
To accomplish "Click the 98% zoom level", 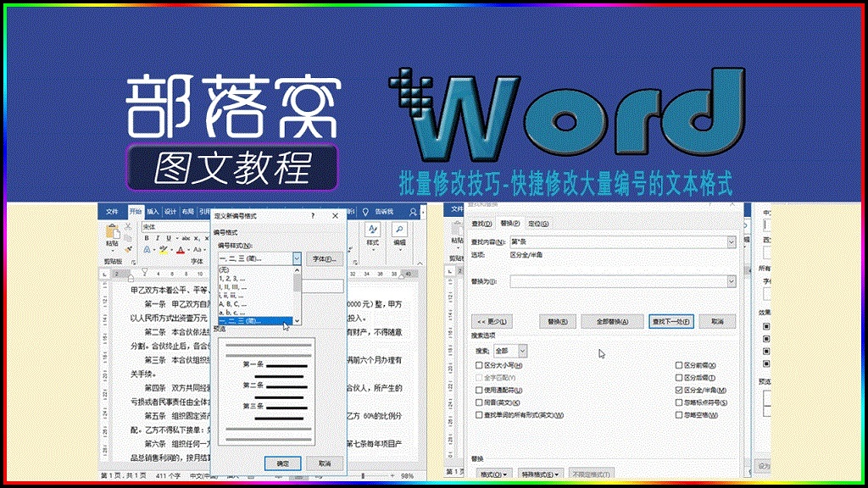I will [x=408, y=476].
